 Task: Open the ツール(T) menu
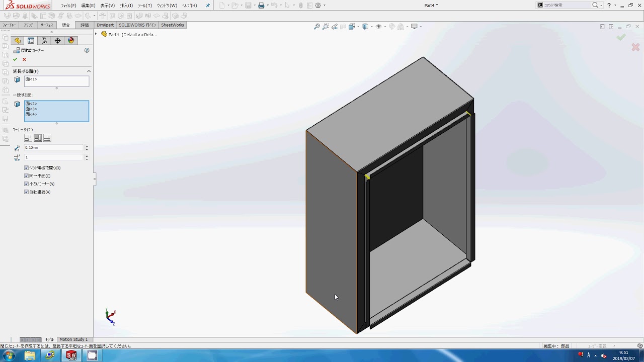click(144, 6)
